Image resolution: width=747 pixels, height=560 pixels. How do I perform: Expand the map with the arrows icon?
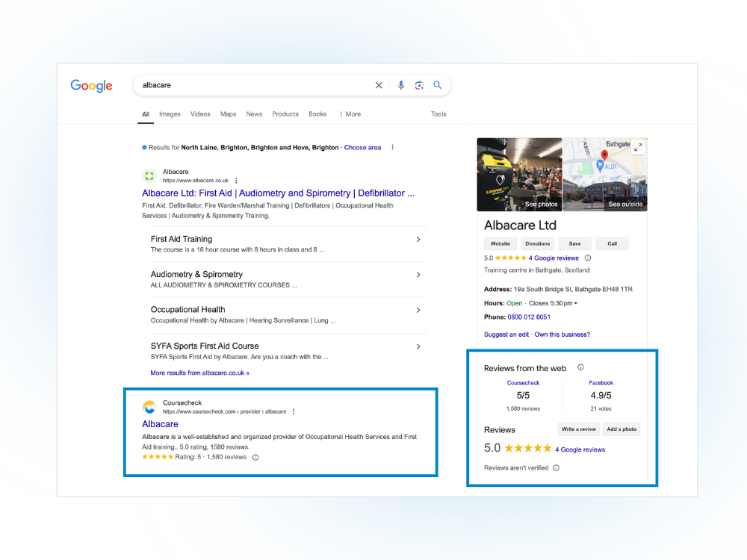639,147
